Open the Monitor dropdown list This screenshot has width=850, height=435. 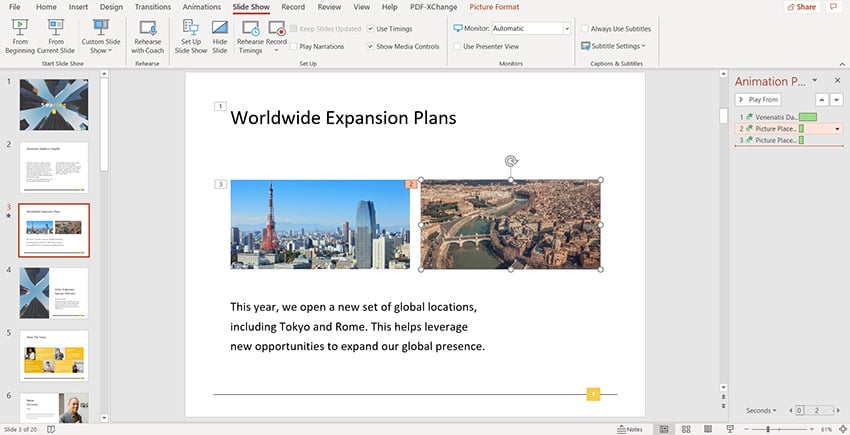pos(567,29)
